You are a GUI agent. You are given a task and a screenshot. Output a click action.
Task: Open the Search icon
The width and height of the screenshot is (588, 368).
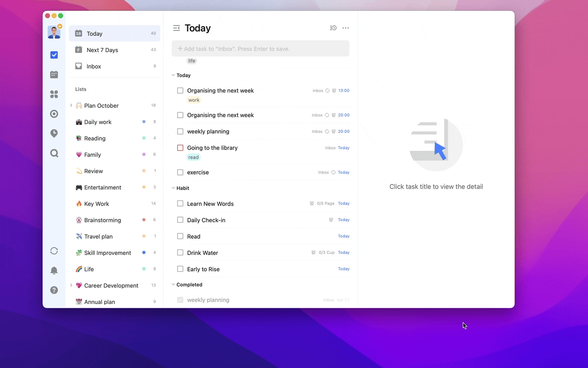coord(54,153)
